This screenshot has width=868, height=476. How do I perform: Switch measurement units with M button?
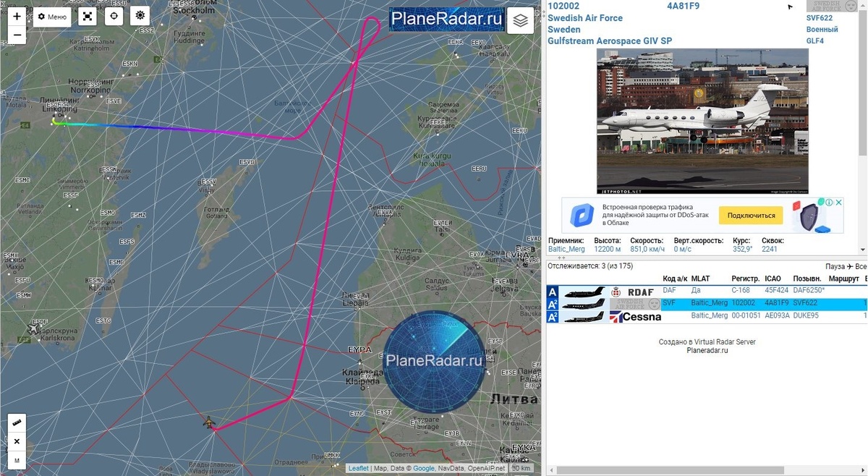pyautogui.click(x=17, y=459)
